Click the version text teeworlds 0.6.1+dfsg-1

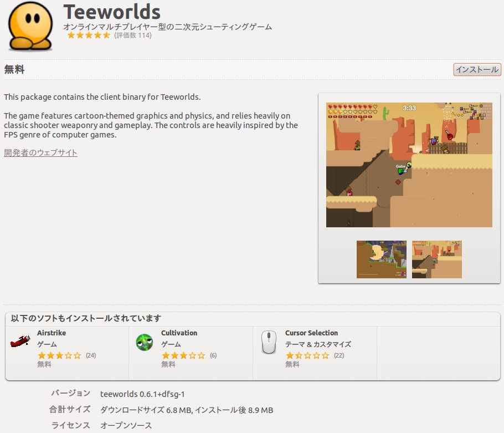click(142, 394)
